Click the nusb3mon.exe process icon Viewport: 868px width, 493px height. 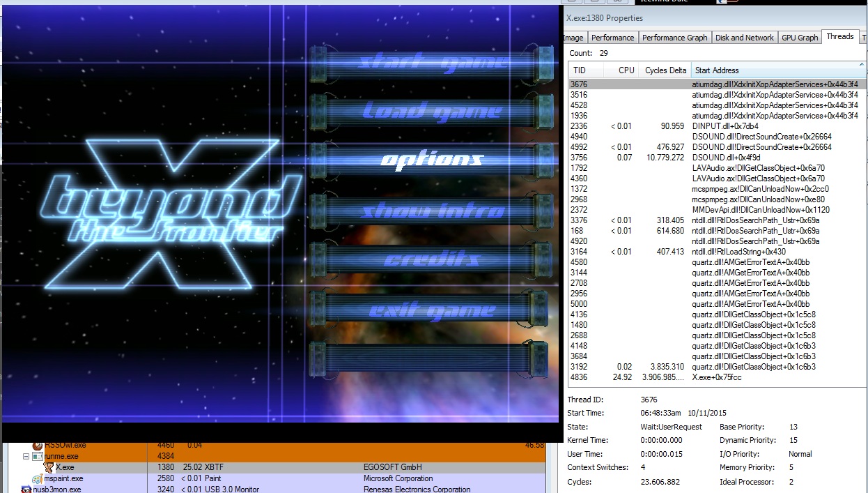26,490
